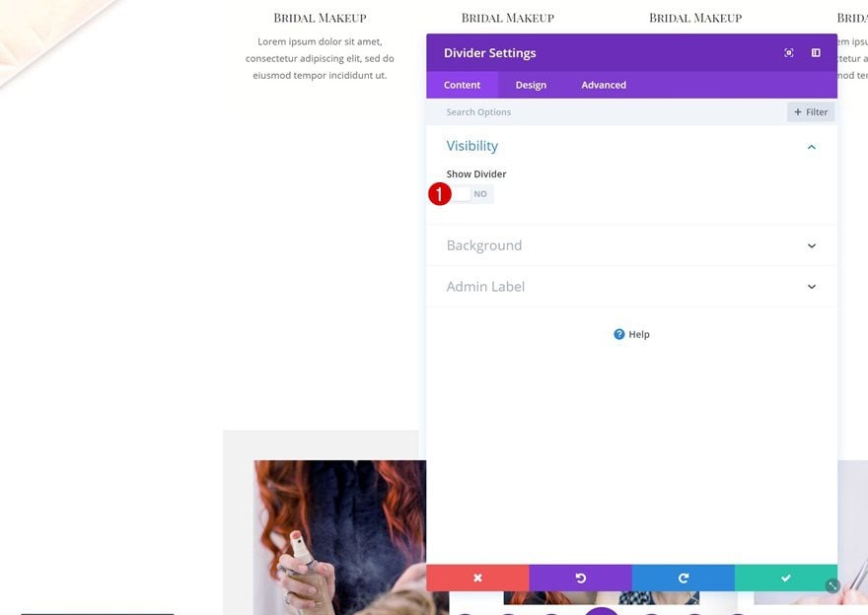Save changes with the green checkmark
This screenshot has height=615, width=868.
click(786, 578)
